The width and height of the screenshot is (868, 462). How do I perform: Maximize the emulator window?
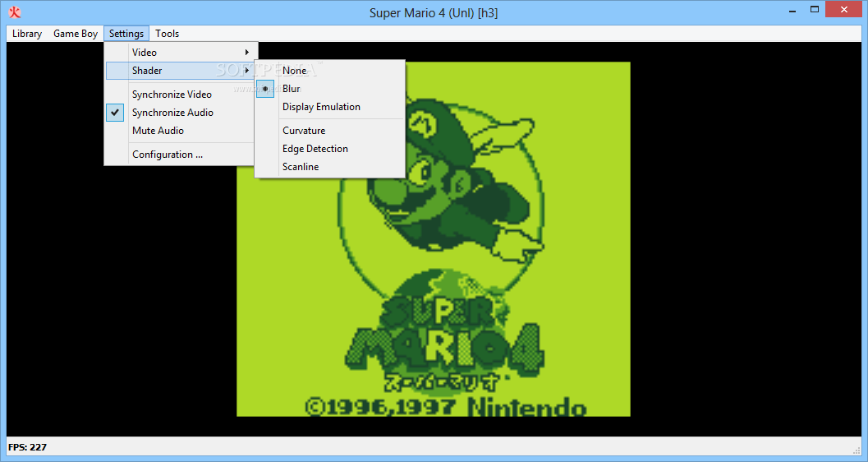[x=815, y=9]
